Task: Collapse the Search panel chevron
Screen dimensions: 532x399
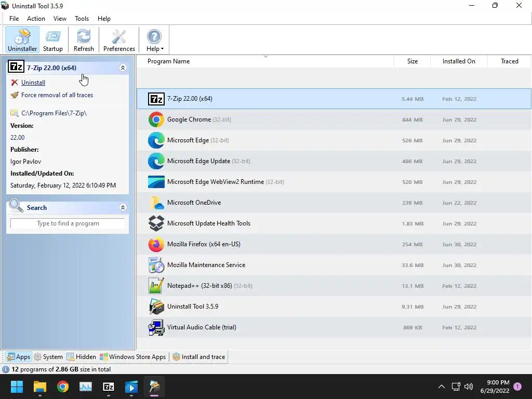Action: [x=123, y=208]
